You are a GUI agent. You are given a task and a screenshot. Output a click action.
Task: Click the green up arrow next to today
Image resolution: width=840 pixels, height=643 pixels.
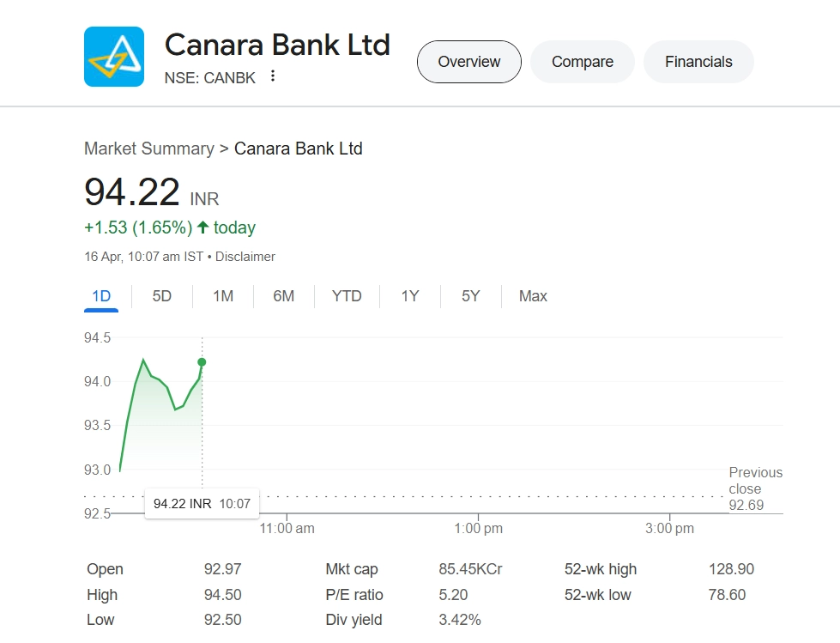(x=202, y=227)
